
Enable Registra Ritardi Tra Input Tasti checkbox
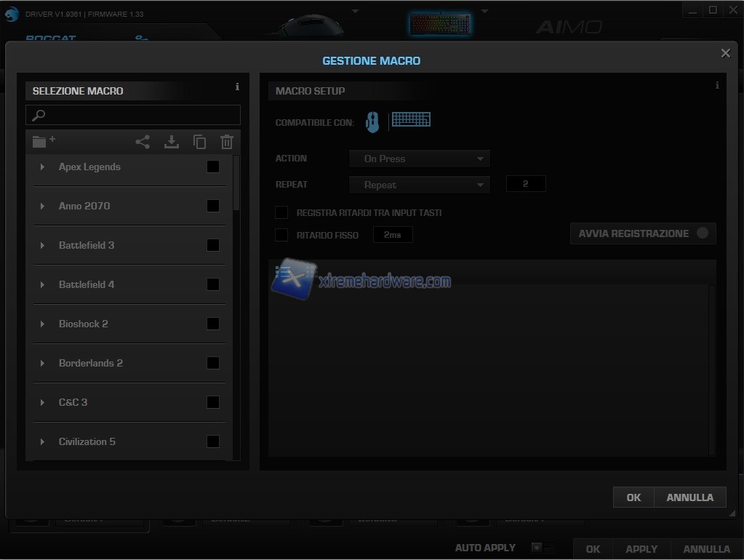281,212
